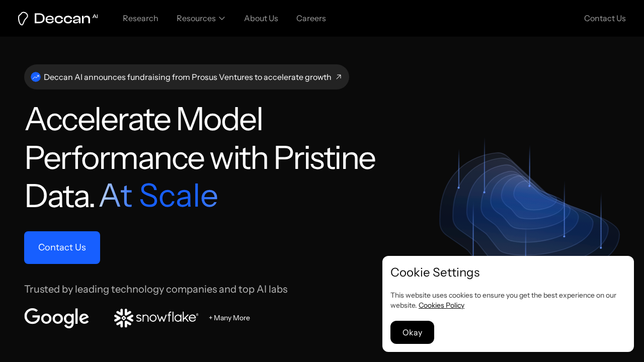Screen dimensions: 644x362
Task: Click the Deccan AI leaf logo icon
Action: pyautogui.click(x=23, y=19)
